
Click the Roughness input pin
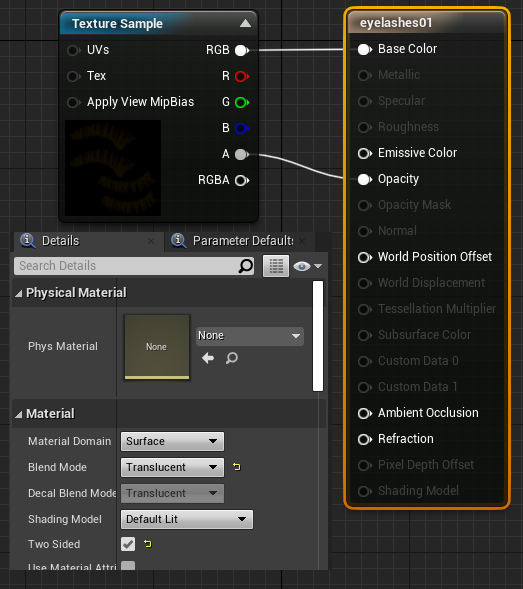tap(364, 127)
